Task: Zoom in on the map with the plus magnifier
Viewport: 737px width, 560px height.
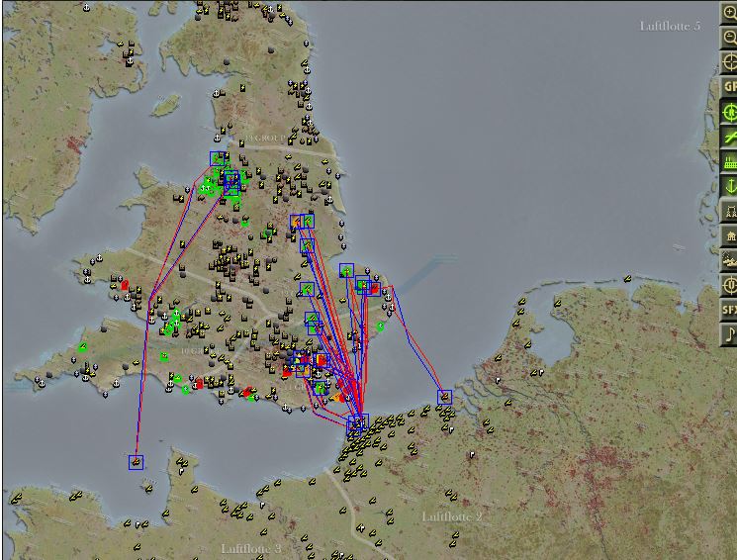Action: 729,13
